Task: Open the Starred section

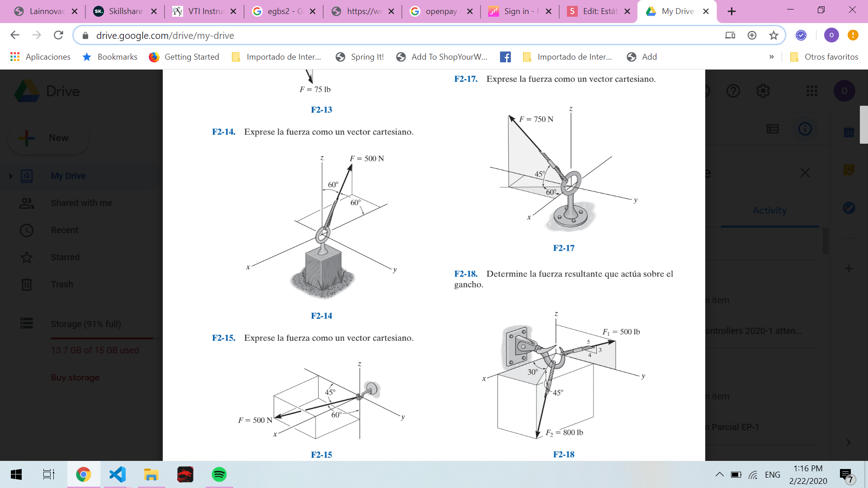Action: pos(65,257)
